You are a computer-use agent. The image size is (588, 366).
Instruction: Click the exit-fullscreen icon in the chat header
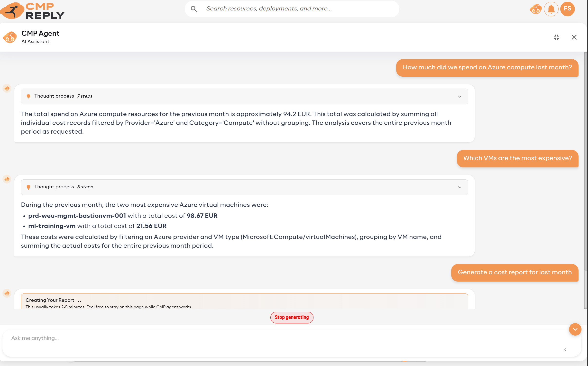[x=557, y=37]
